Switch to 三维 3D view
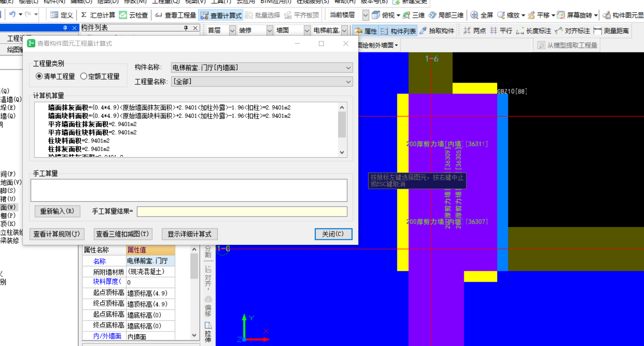Viewport: 644px width, 346px height. (x=414, y=15)
